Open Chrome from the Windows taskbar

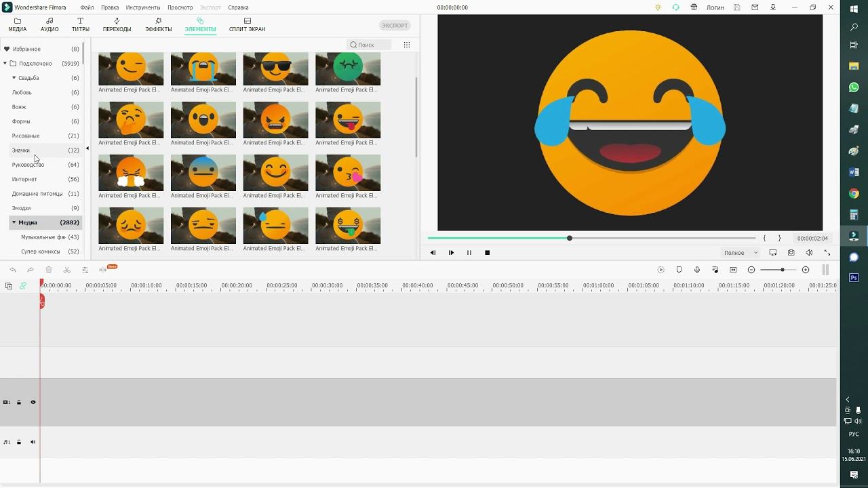tap(854, 194)
